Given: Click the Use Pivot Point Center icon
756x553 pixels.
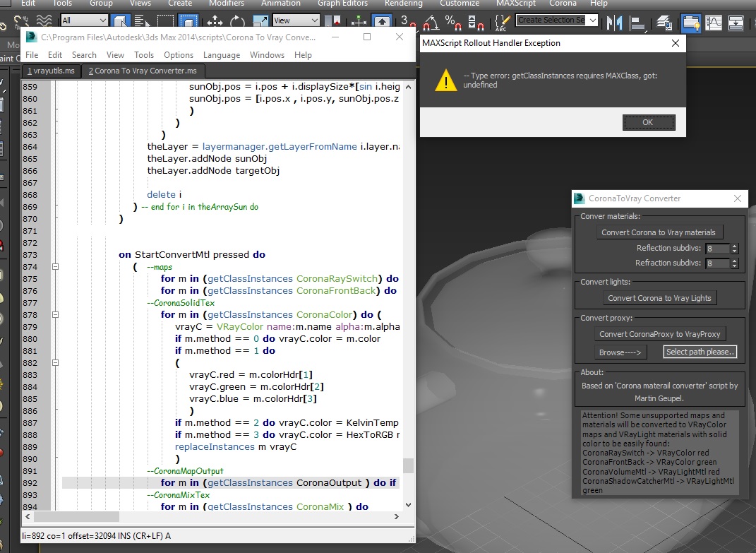Looking at the screenshot, I should 332,20.
